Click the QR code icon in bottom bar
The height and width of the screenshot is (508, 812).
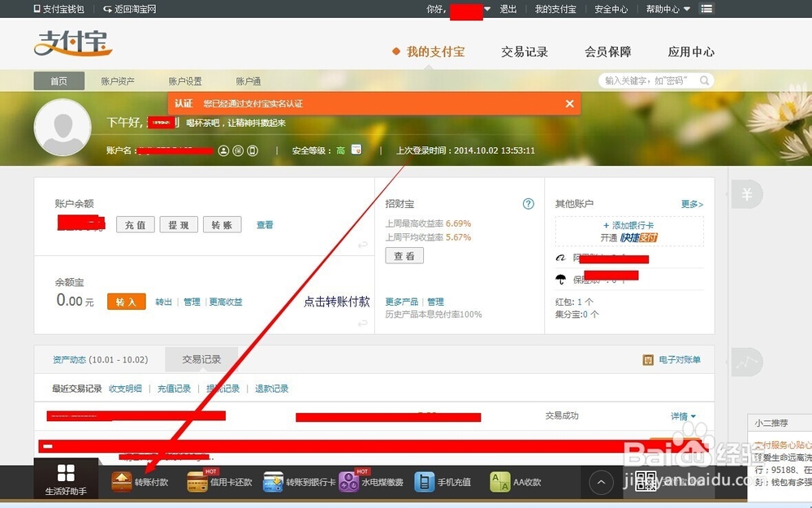(646, 481)
